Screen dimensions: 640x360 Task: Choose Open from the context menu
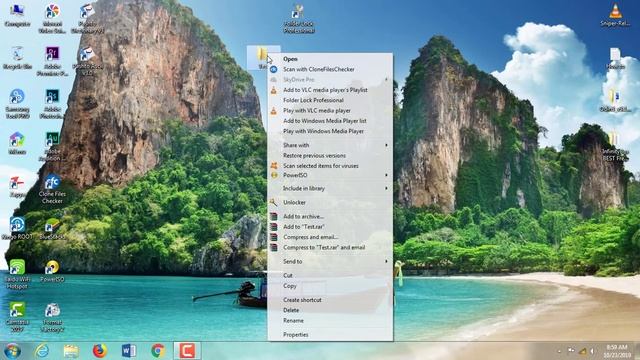tap(330, 59)
